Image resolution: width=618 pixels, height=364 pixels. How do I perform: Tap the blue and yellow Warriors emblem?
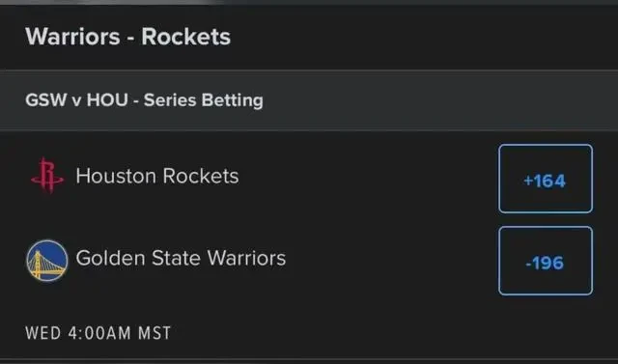pos(47,261)
